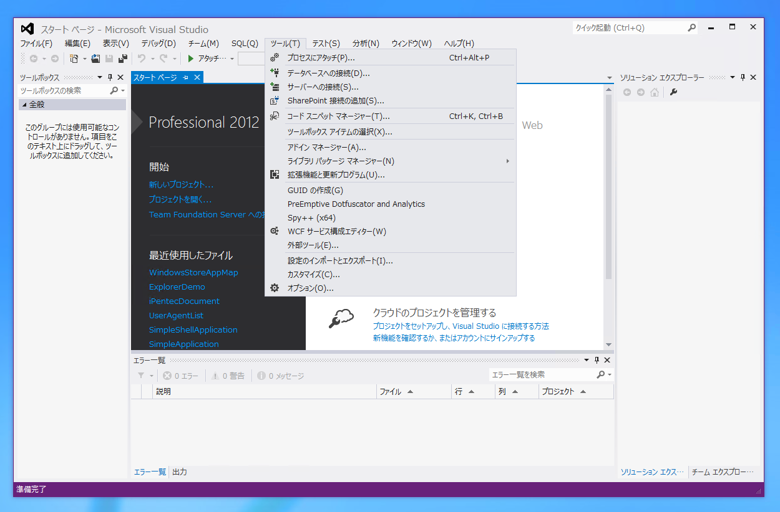The height and width of the screenshot is (512, 780).
Task: Click the save all toolbar icon
Action: coord(122,59)
